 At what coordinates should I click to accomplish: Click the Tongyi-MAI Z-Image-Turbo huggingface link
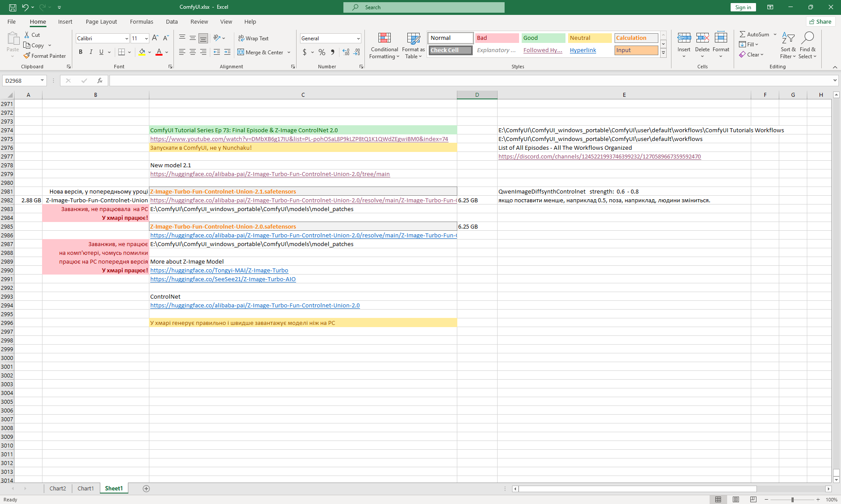[x=219, y=271]
